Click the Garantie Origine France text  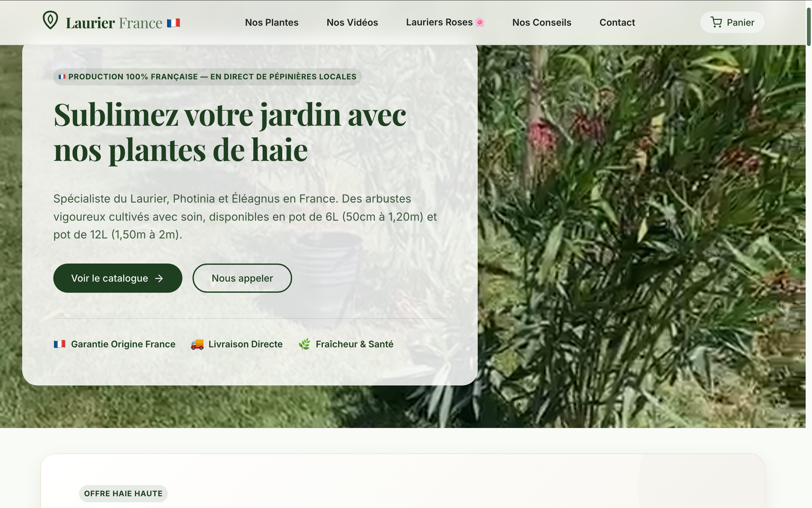tap(123, 344)
